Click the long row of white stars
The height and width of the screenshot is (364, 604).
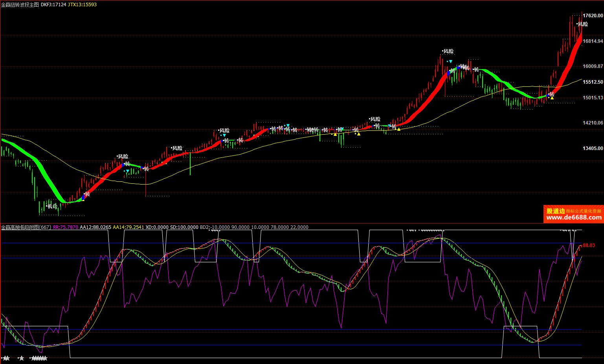pyautogui.click(x=39, y=358)
